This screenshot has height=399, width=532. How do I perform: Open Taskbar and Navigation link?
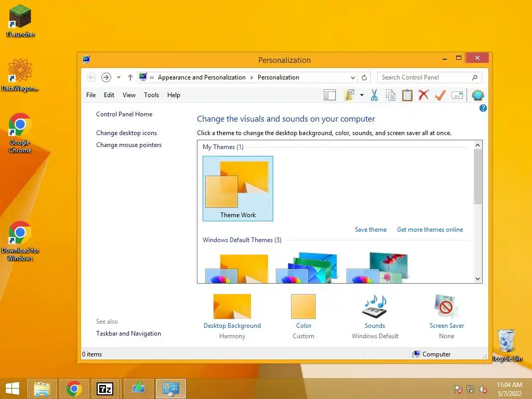129,334
